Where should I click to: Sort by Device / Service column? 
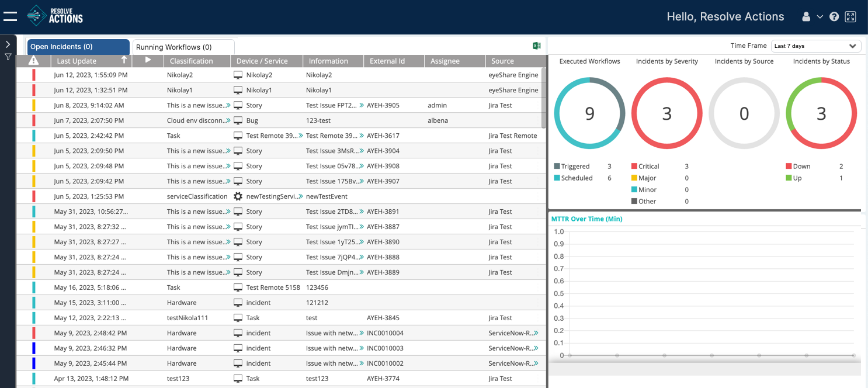[x=266, y=61]
